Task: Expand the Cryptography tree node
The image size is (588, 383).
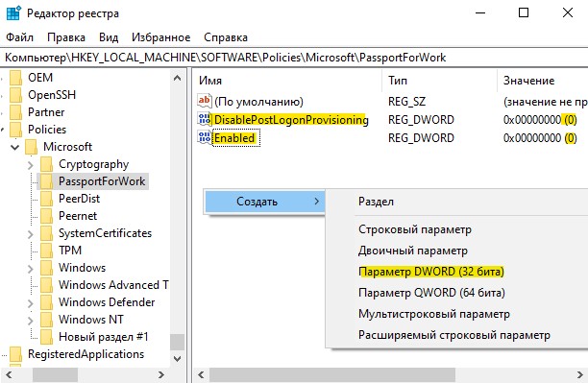Action: tap(31, 164)
